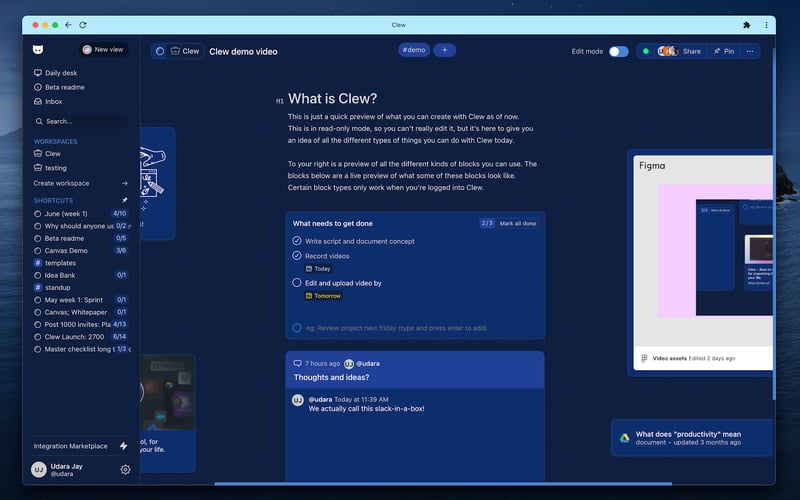Click the Today date badge
Image resolution: width=800 pixels, height=500 pixels.
pos(318,269)
